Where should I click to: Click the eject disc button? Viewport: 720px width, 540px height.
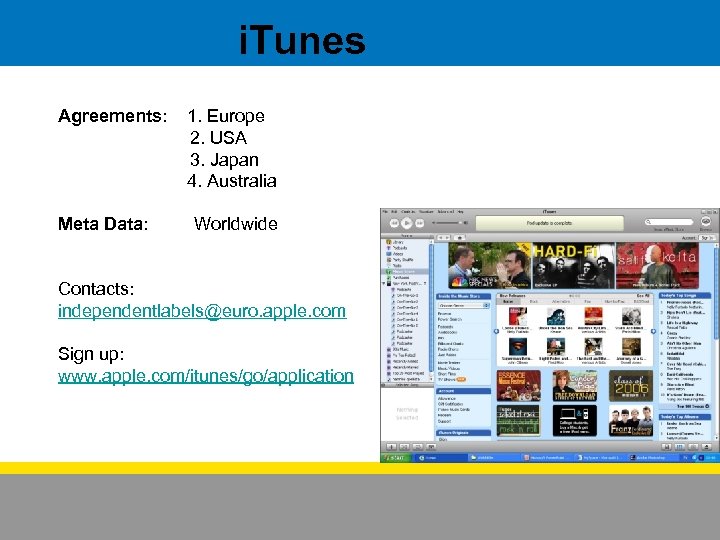706,447
